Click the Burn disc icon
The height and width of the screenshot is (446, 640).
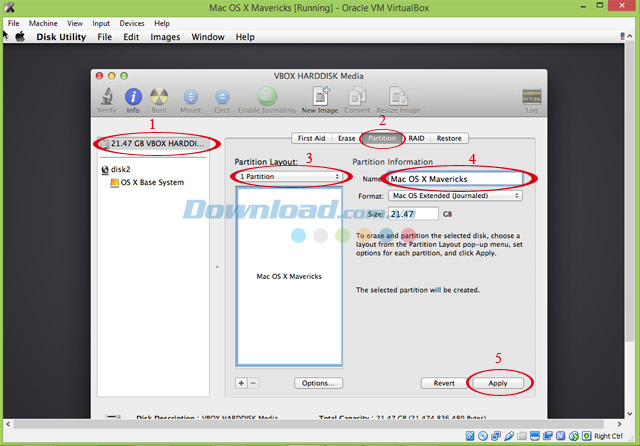[159, 97]
